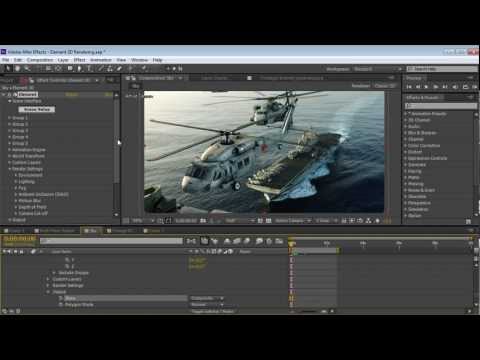Select the Pen tool
480x360 pixels.
[79, 68]
